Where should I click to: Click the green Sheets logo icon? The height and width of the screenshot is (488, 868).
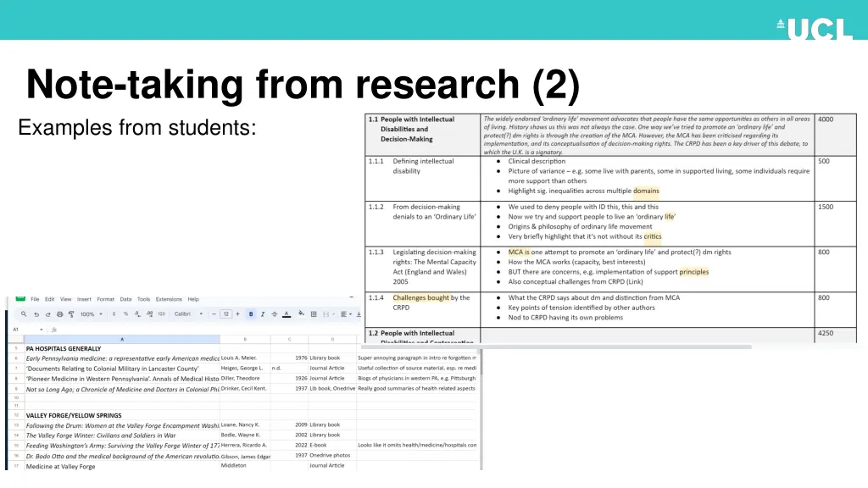20,299
